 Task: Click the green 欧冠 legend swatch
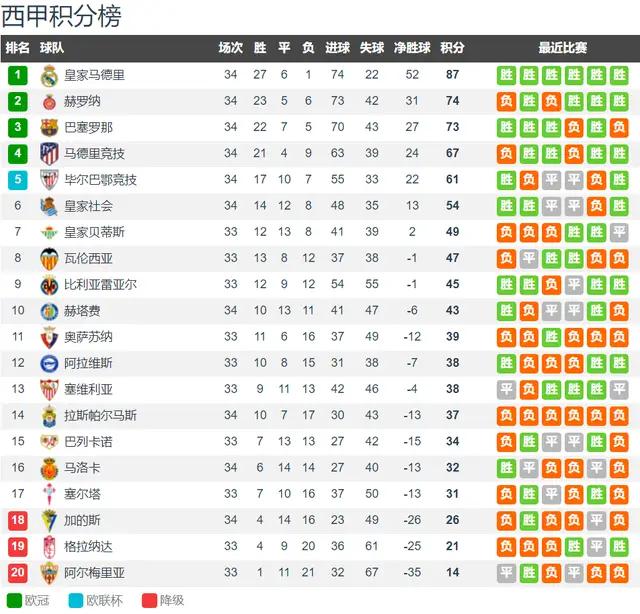[x=14, y=601]
